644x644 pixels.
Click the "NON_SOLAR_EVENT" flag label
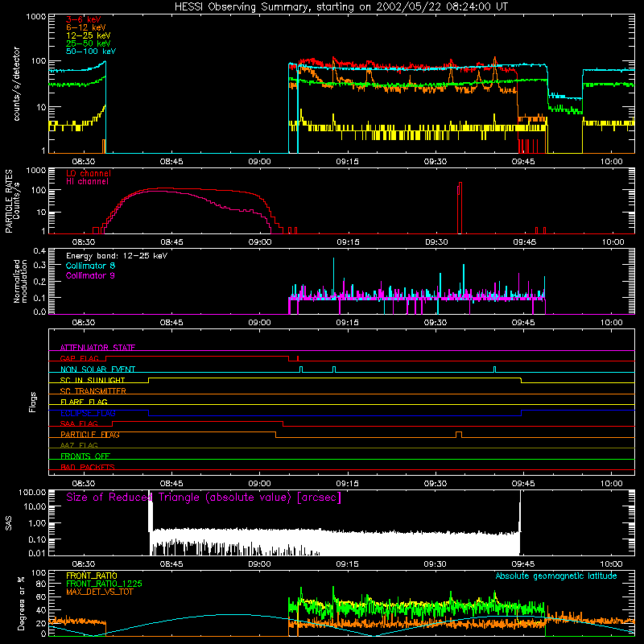click(97, 369)
